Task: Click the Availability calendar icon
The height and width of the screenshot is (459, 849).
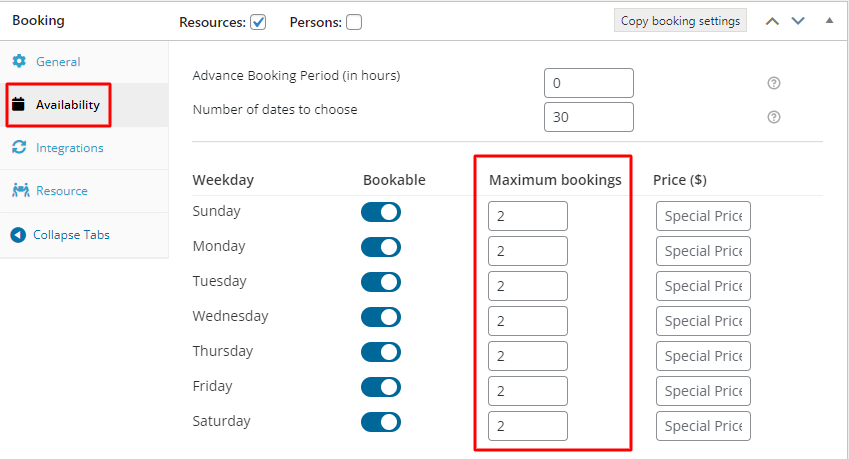Action: click(x=18, y=104)
